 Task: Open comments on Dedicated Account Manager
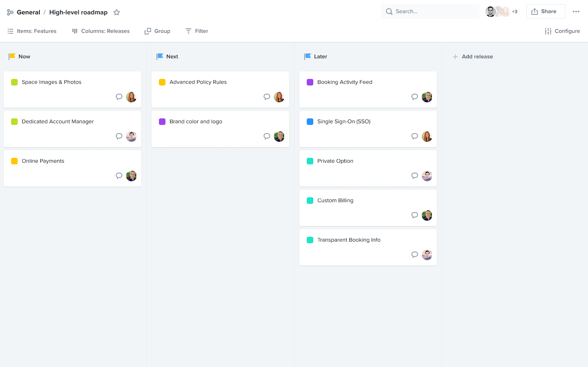(x=119, y=136)
